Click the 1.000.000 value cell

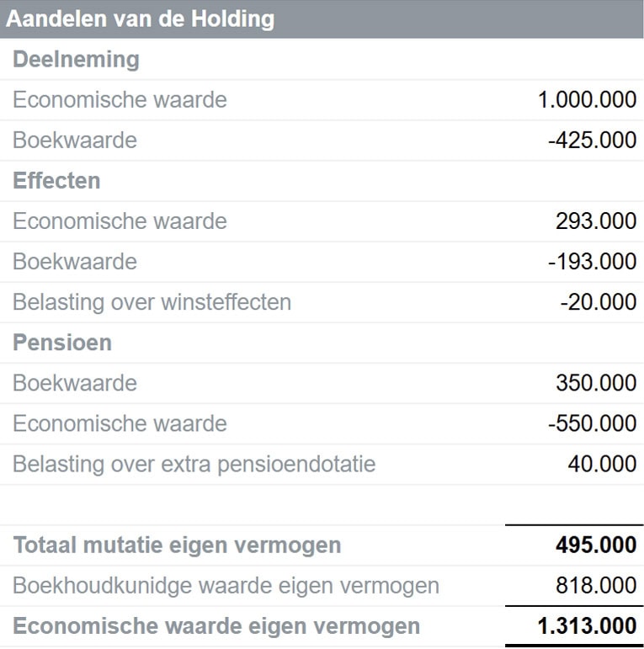(x=587, y=100)
